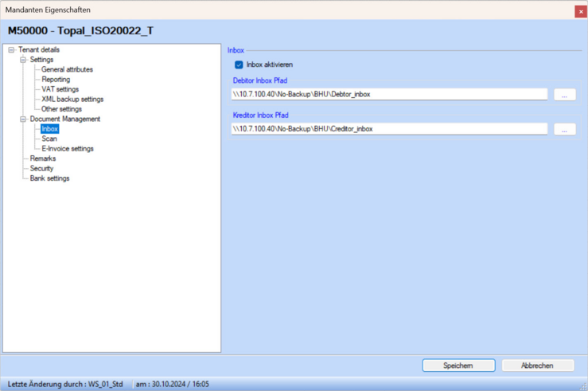This screenshot has width=588, height=391.
Task: Browse for Debitor Inbox path folder
Action: pyautogui.click(x=564, y=95)
